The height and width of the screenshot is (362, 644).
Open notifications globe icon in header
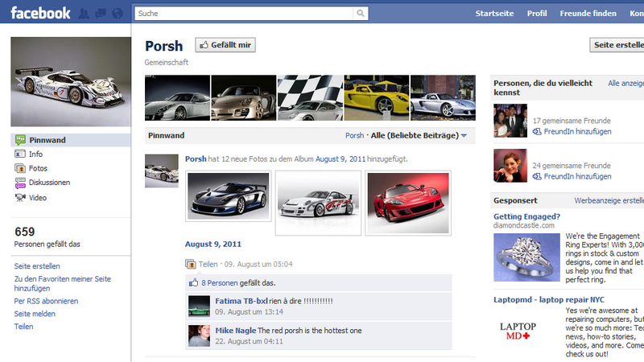tap(118, 14)
